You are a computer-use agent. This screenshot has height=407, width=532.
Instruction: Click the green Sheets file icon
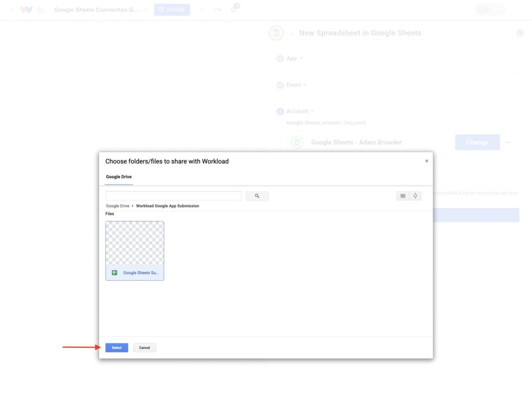(115, 273)
